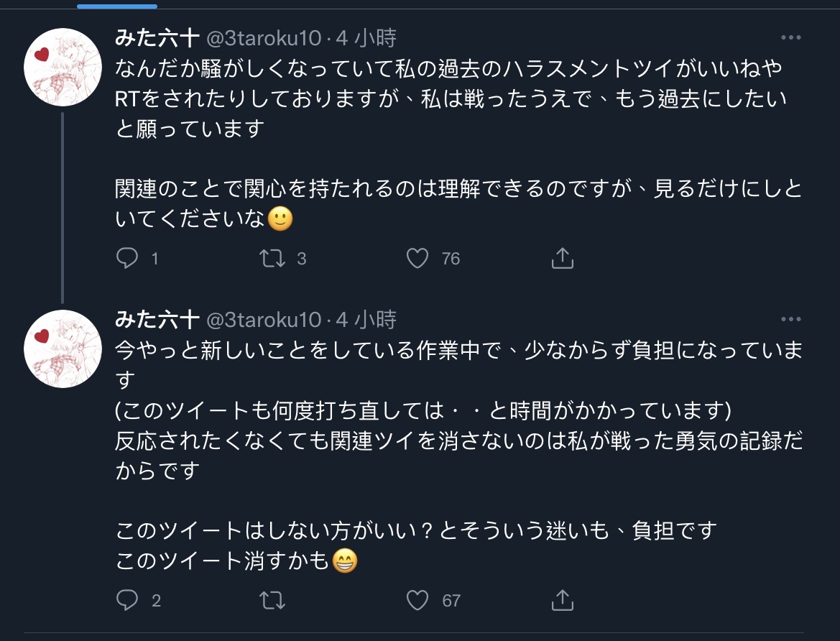Open more options on first tweet

coord(790,37)
